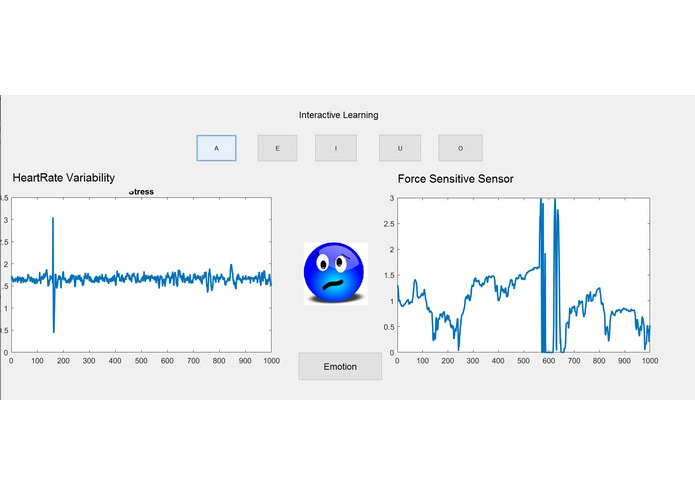Viewport: 695px width, 494px height.
Task: Click the Stress plot title
Action: [141, 192]
